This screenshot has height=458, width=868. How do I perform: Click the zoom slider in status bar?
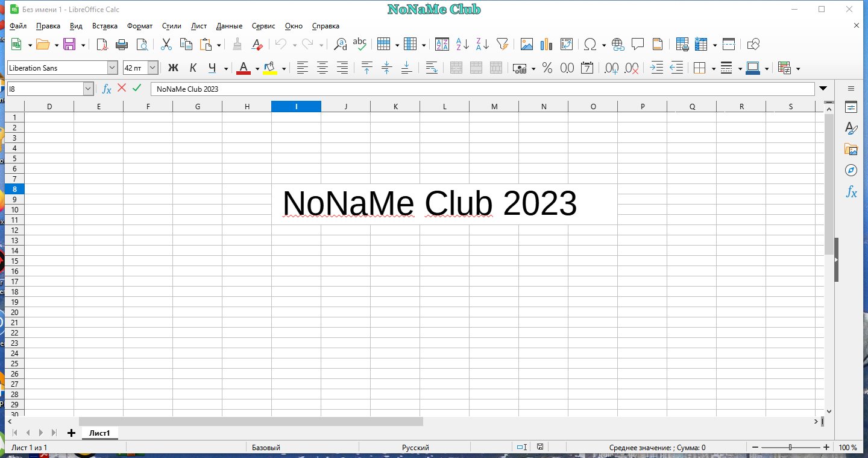point(790,448)
